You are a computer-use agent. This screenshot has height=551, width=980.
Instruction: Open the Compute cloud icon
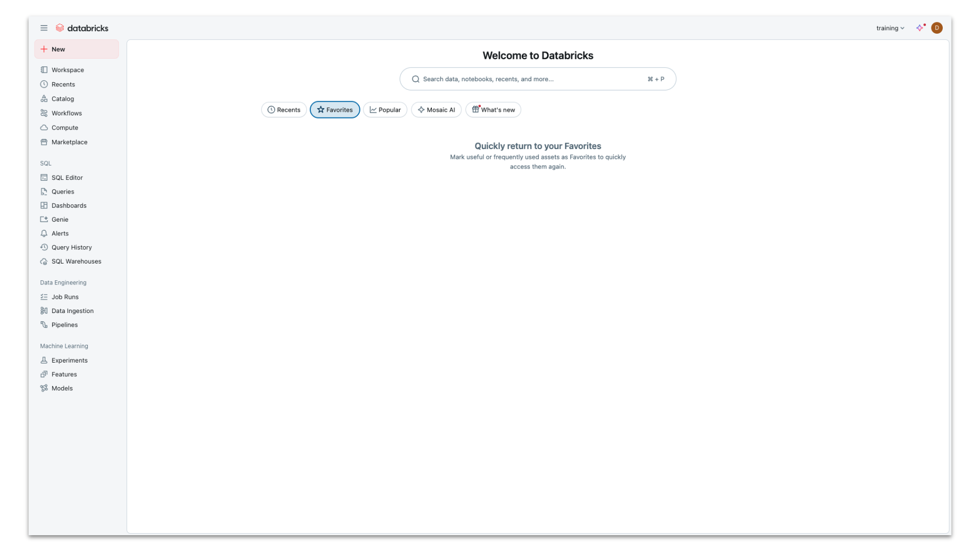(44, 128)
